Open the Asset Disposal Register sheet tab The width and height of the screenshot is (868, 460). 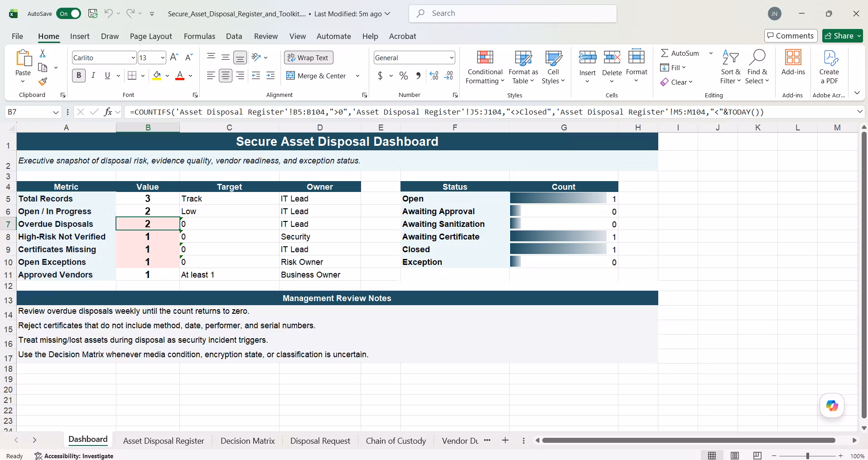(x=164, y=441)
